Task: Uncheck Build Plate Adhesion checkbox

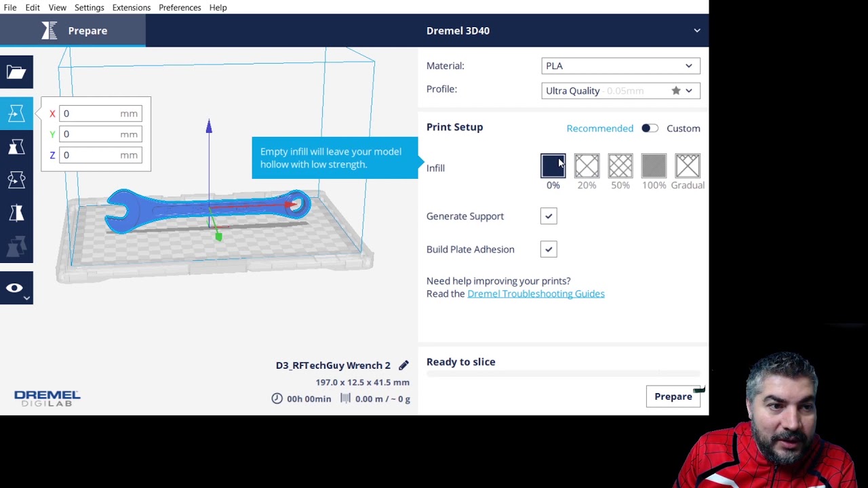Action: [549, 249]
